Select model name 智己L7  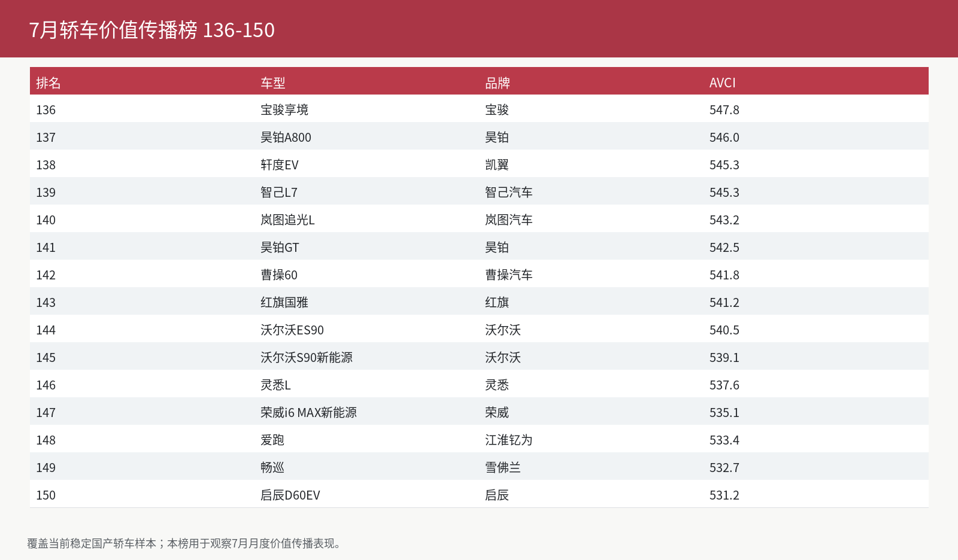coord(279,193)
